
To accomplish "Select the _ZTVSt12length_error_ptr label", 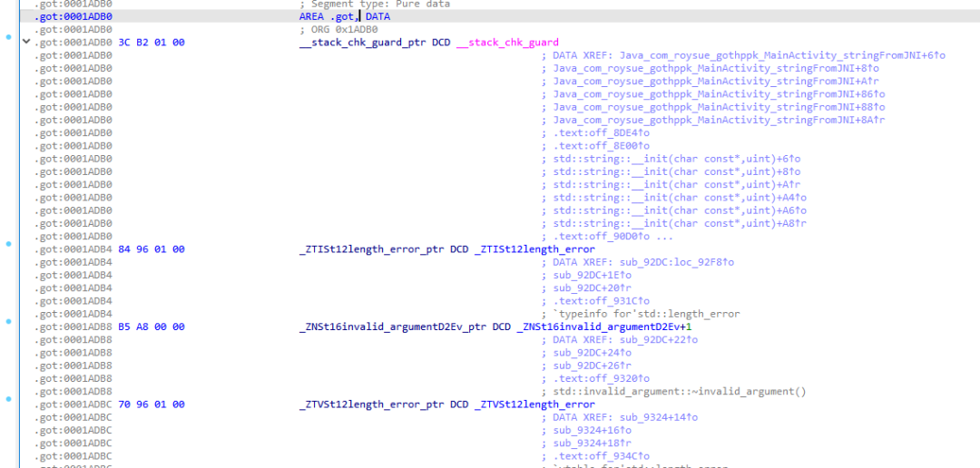I will coord(372,405).
